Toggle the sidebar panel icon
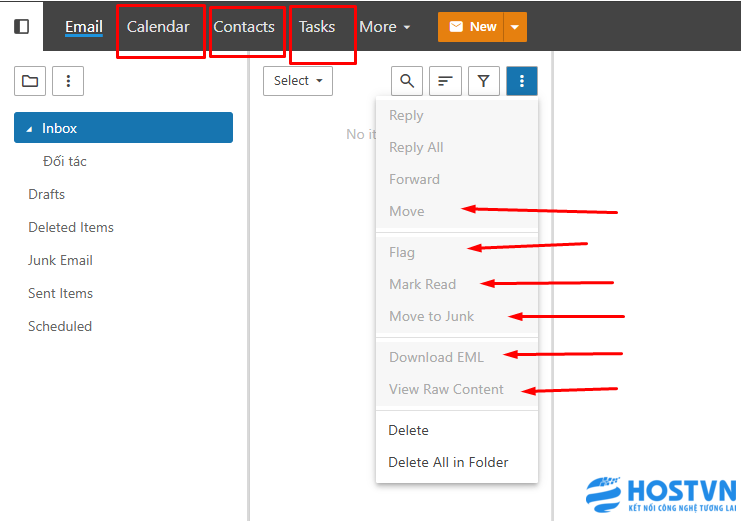Viewport: 741px width, 521px height. pyautogui.click(x=21, y=27)
